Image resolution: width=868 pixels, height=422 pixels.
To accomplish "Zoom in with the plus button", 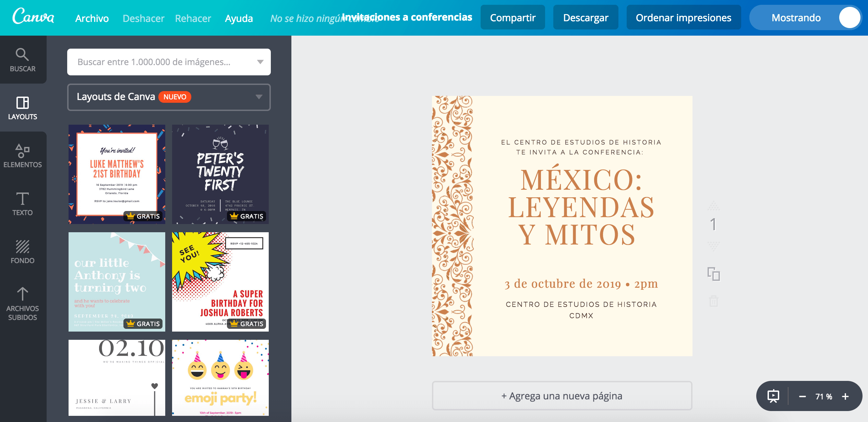I will click(x=845, y=397).
